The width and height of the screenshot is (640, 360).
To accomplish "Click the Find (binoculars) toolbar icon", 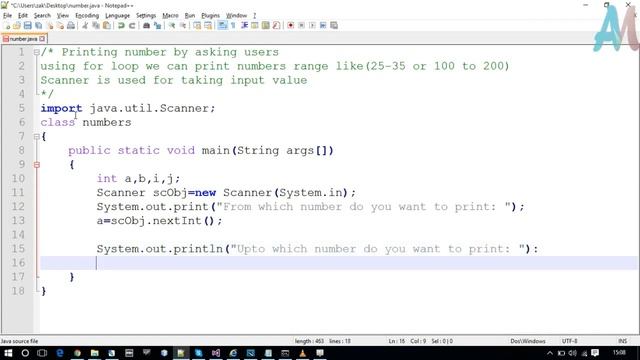I will click(146, 25).
